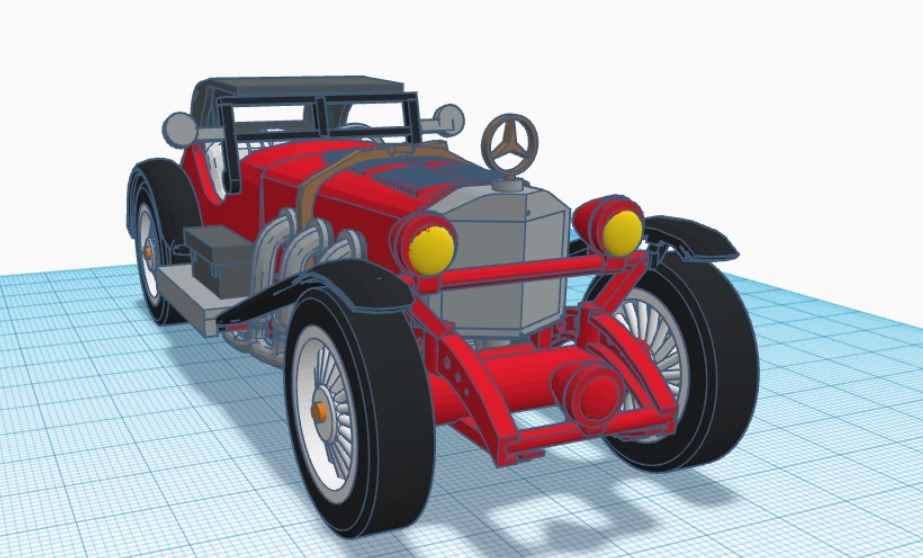Select the yellow headlight beside the star ornament
Screen dimensions: 923x558
622,234
